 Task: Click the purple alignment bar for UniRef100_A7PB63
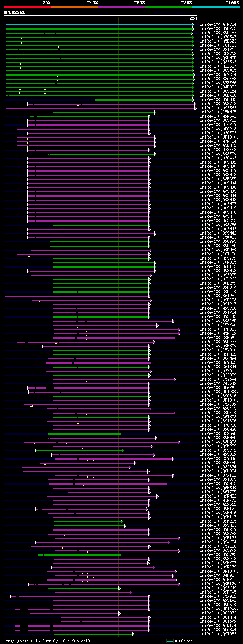tap(117, 329)
